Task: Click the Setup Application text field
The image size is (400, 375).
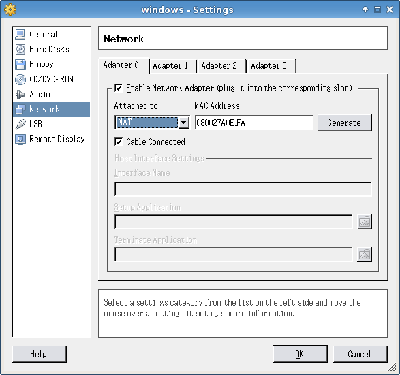Action: (233, 222)
